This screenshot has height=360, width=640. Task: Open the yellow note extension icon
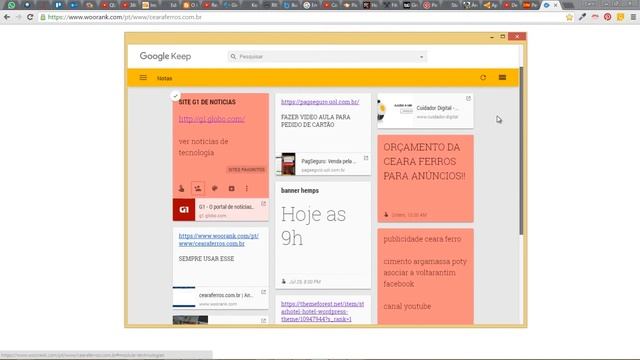pyautogui.click(x=620, y=17)
